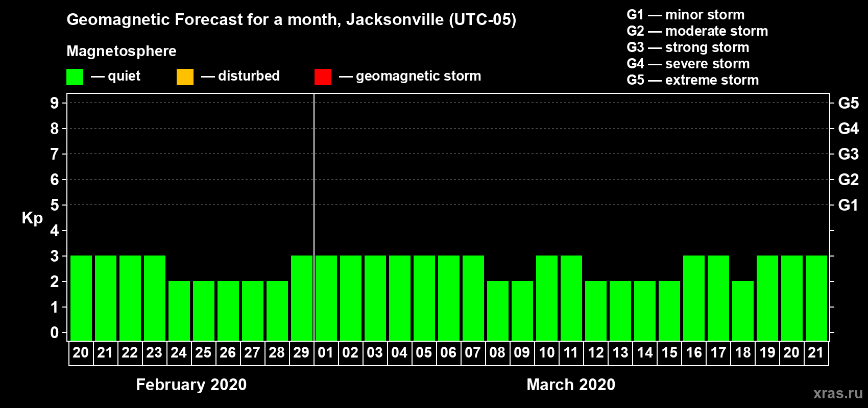Click the Kp value 0 axis tick
Screen dimensions: 868x408
point(55,333)
